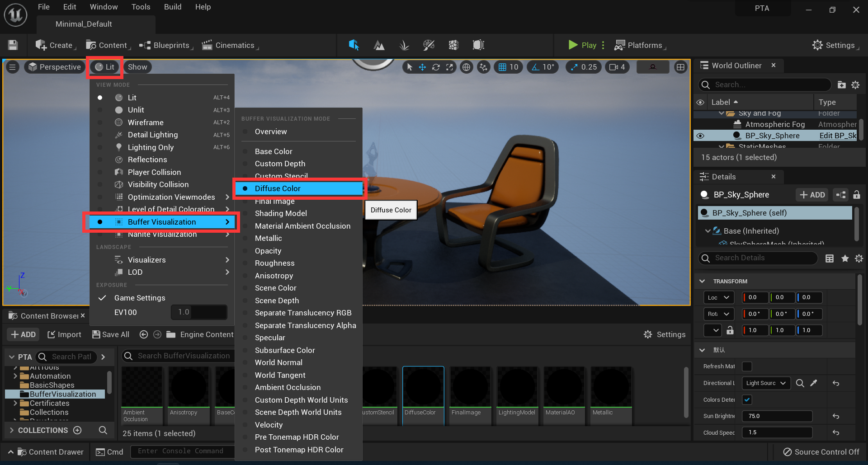Lock the BP_Sky_Sphere details panel
This screenshot has height=465, width=868.
click(x=856, y=195)
